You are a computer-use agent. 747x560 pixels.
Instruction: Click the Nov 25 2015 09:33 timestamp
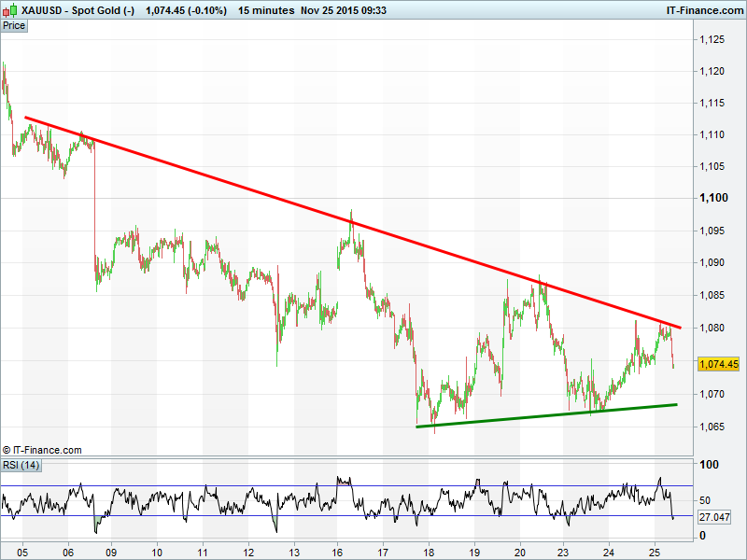344,10
